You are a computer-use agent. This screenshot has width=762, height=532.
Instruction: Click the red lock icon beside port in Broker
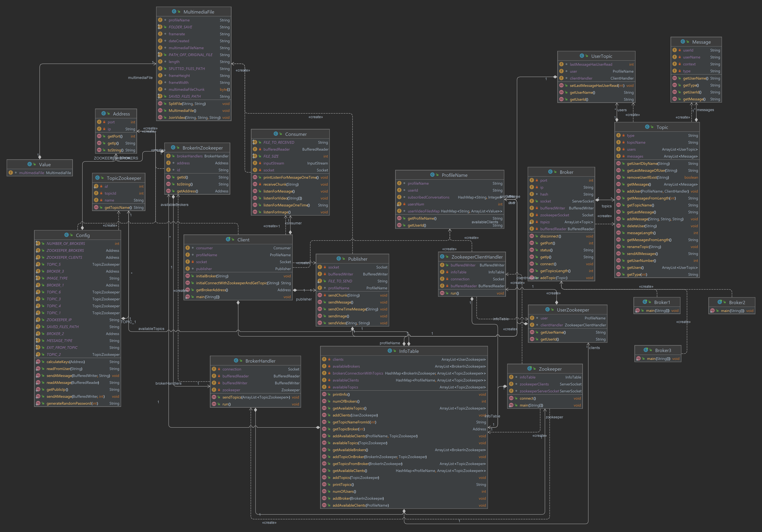click(x=537, y=180)
